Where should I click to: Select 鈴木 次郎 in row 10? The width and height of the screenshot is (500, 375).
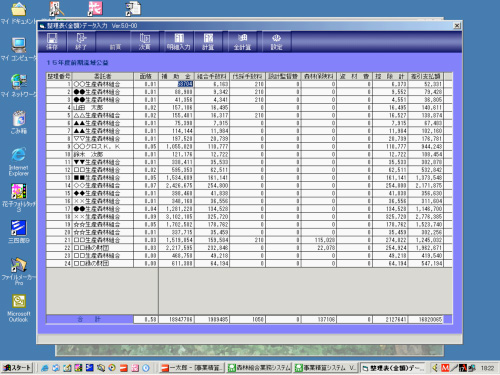(103, 154)
